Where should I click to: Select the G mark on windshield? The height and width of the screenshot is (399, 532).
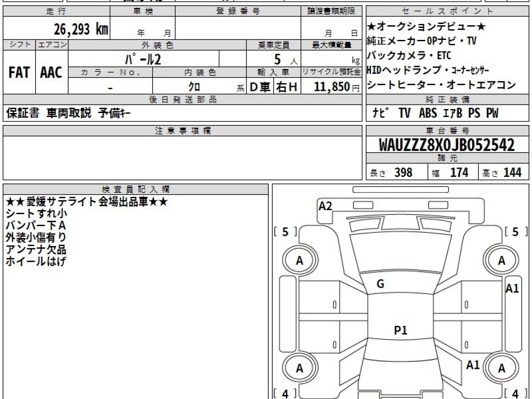point(380,284)
